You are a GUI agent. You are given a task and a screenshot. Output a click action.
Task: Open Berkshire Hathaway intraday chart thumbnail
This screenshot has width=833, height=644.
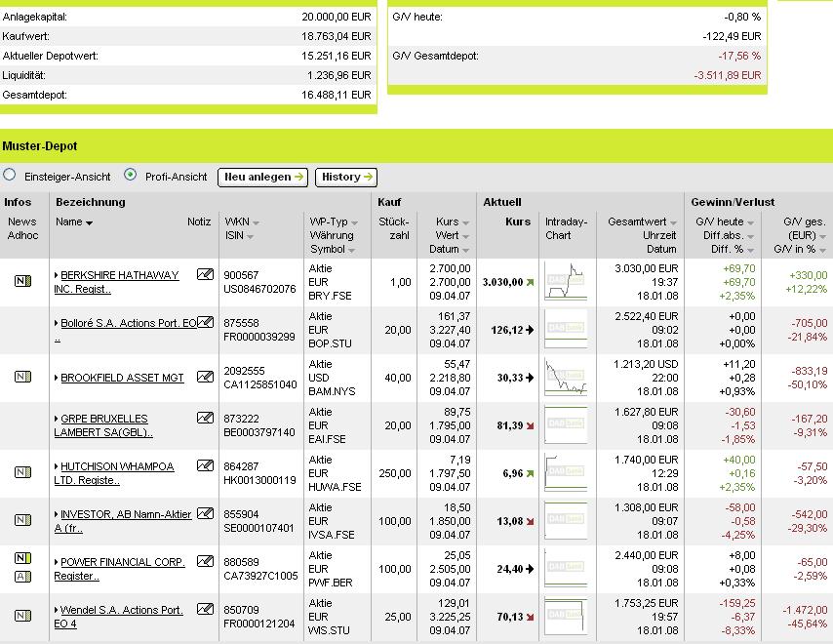coord(566,281)
